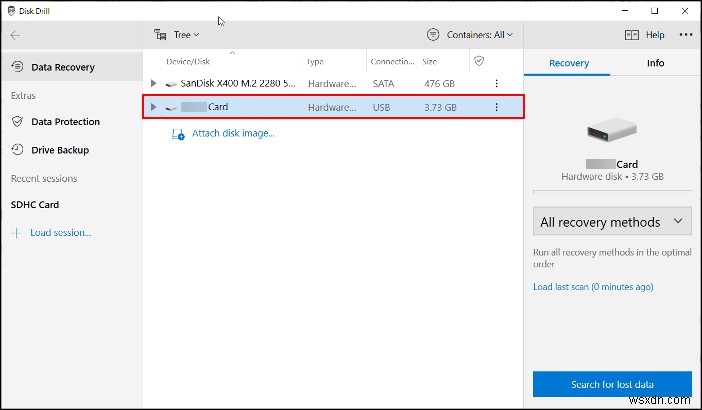Switch to the Info tab
702x410 pixels.
[655, 63]
